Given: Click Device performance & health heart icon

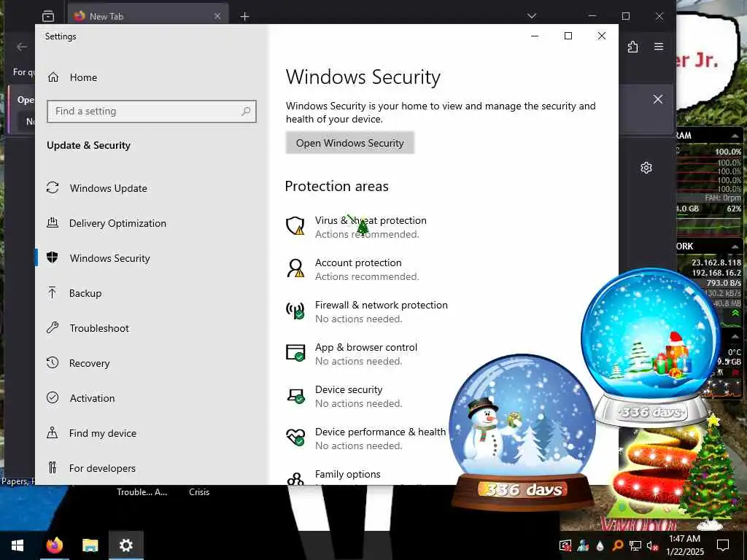Looking at the screenshot, I should (x=295, y=437).
